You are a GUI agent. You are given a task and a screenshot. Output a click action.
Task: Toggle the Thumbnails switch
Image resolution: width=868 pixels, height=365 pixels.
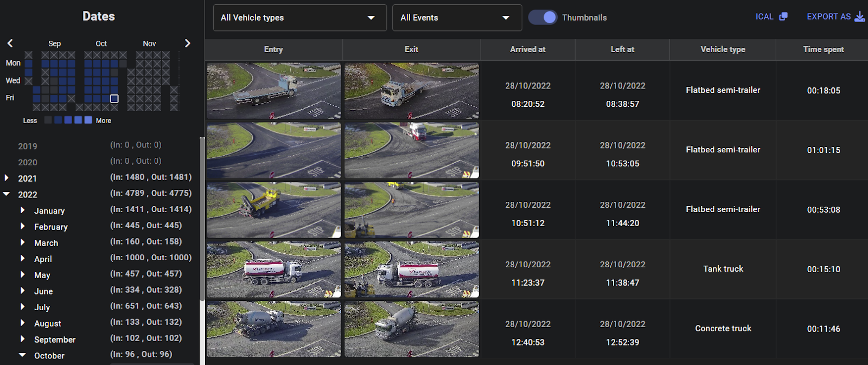click(542, 17)
